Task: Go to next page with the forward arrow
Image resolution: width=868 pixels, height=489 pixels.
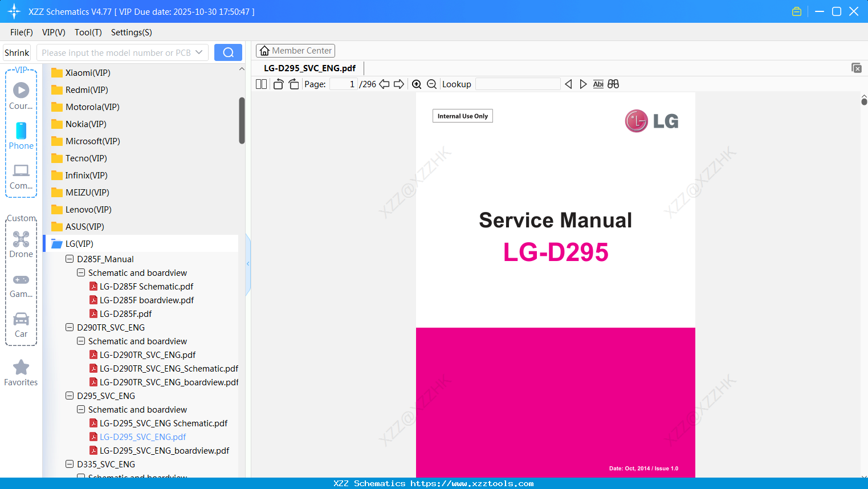Action: pos(399,84)
